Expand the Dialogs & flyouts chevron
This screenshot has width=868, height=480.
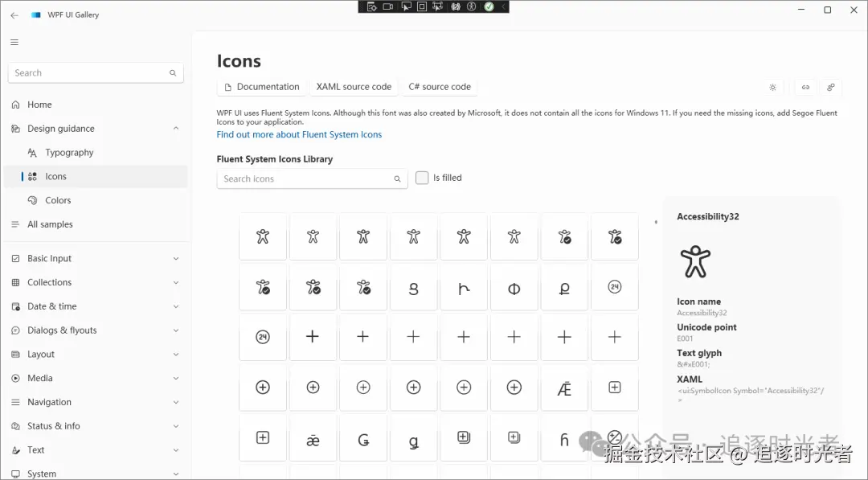pyautogui.click(x=176, y=330)
